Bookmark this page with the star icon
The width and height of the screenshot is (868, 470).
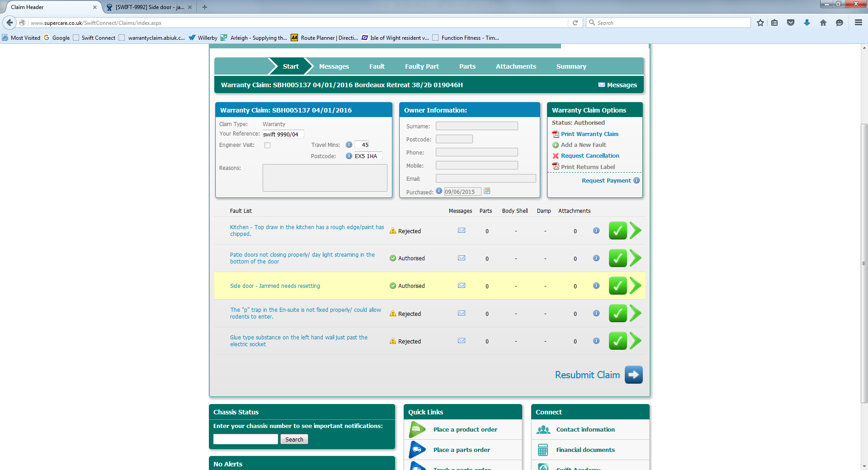click(x=760, y=23)
